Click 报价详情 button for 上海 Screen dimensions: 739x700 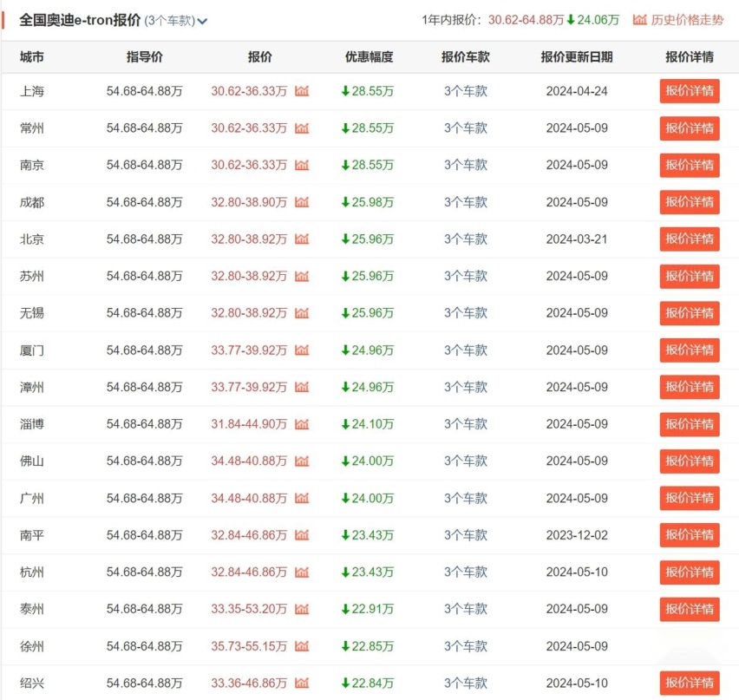point(690,91)
